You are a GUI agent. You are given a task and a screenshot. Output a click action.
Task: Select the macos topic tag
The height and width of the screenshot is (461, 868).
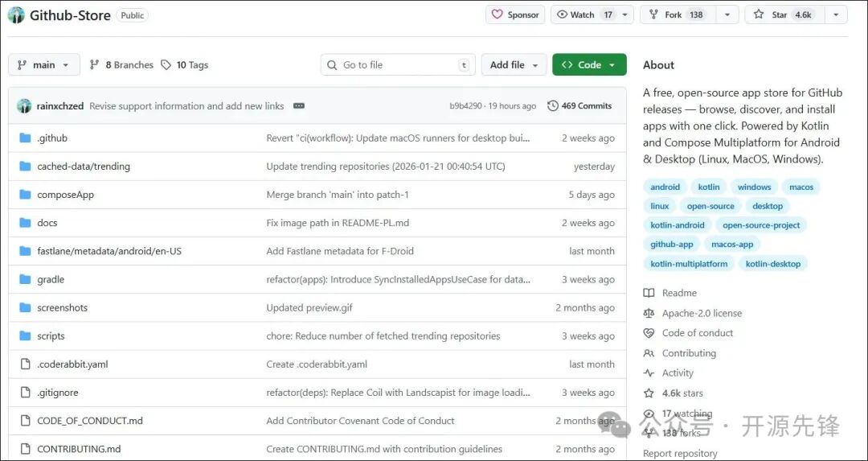point(801,187)
